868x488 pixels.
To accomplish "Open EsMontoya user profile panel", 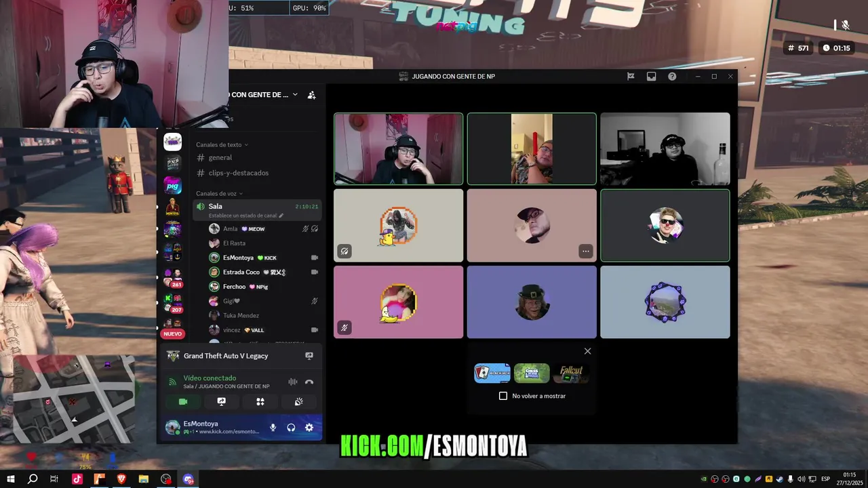I will pyautogui.click(x=213, y=428).
